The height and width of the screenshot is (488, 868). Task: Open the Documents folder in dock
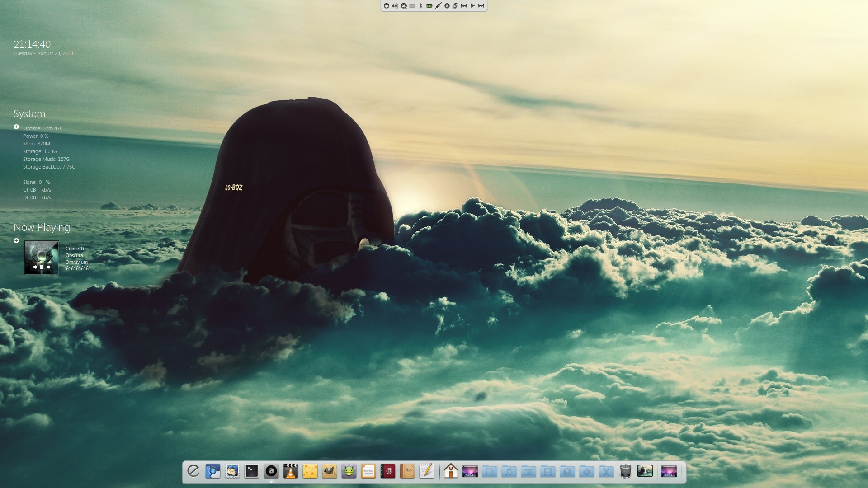490,472
